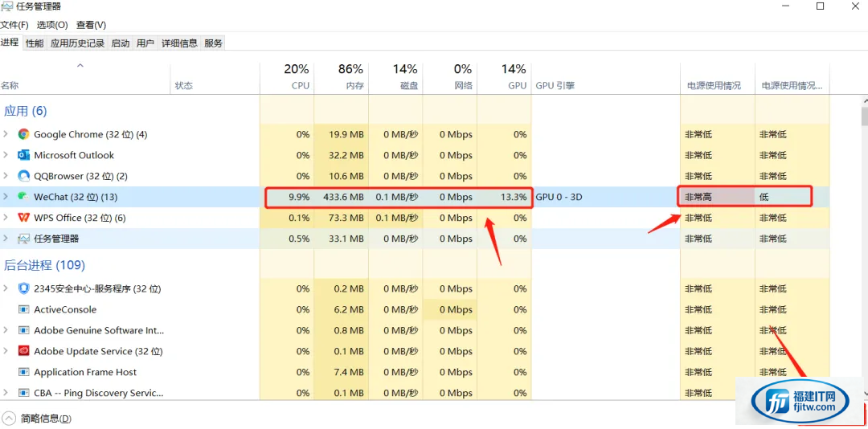
Task: Select the 2345安全中心 shield icon
Action: pyautogui.click(x=24, y=288)
